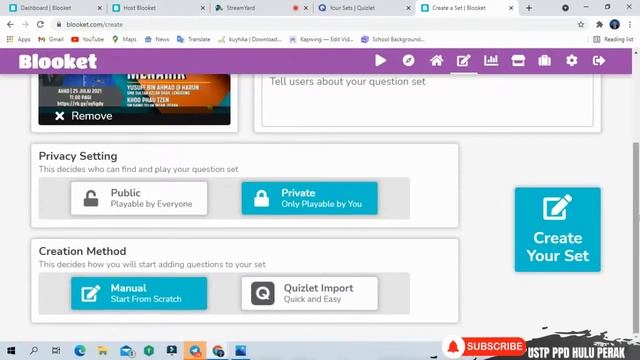Screen dimensions: 640x360
Task: Close the Your Sets | Quizlet tab
Action: click(409, 8)
